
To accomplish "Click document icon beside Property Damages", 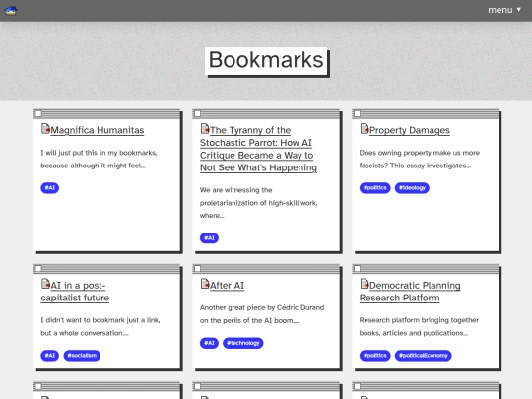I will pyautogui.click(x=365, y=129).
